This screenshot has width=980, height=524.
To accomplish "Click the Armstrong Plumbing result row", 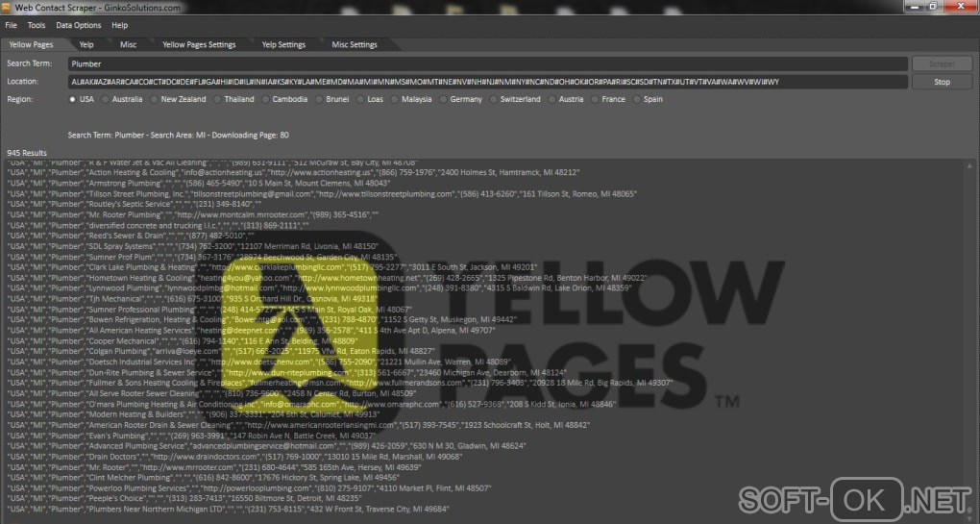I will click(x=198, y=184).
